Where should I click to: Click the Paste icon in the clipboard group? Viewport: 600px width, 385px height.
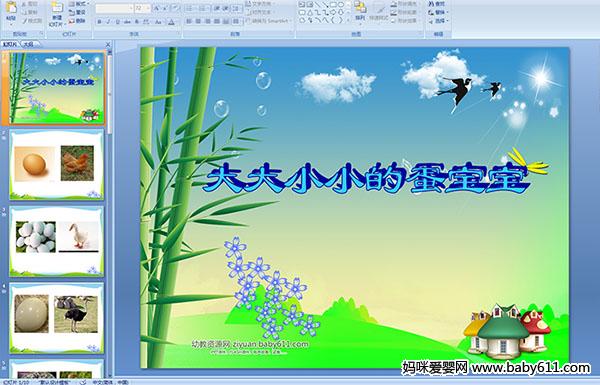pyautogui.click(x=11, y=11)
